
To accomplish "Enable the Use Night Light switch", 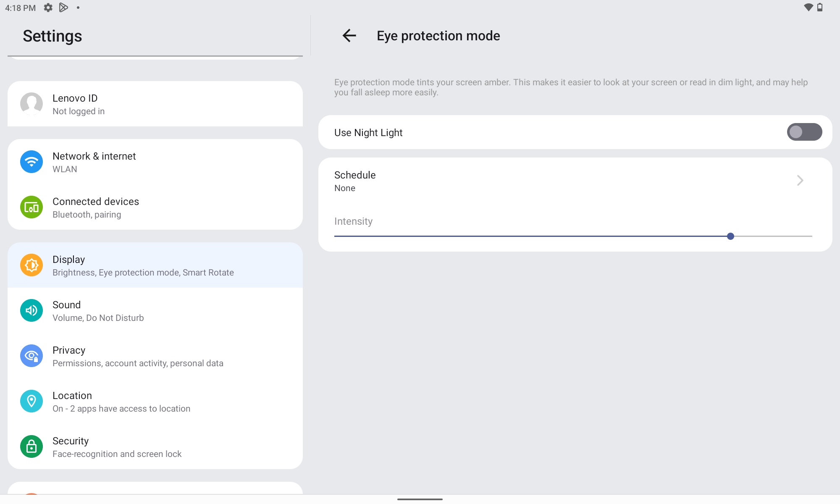I will (804, 132).
